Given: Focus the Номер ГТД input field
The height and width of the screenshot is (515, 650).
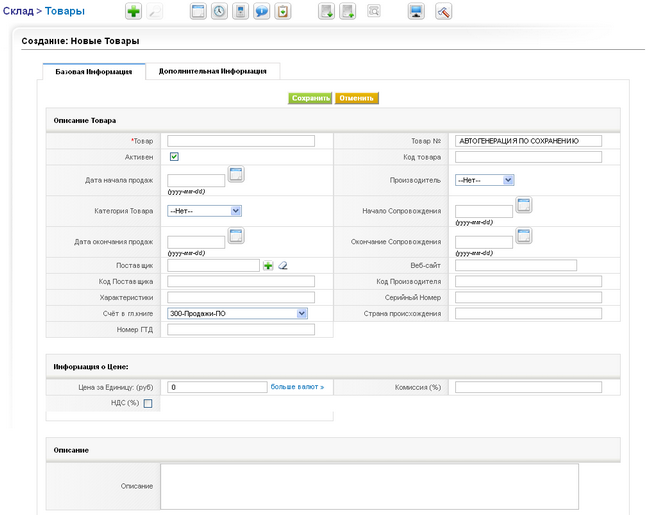Looking at the screenshot, I should [x=241, y=330].
